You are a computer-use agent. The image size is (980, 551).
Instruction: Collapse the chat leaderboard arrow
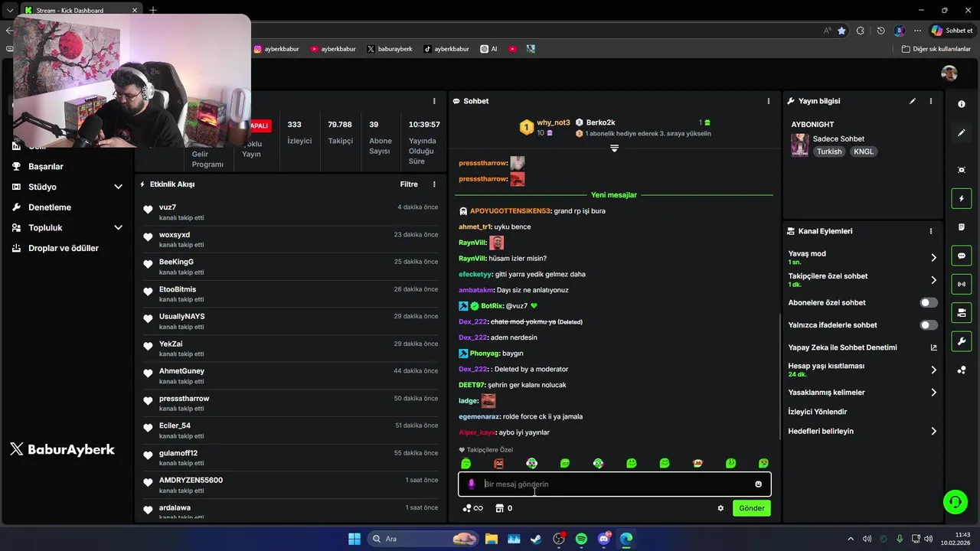click(x=614, y=148)
